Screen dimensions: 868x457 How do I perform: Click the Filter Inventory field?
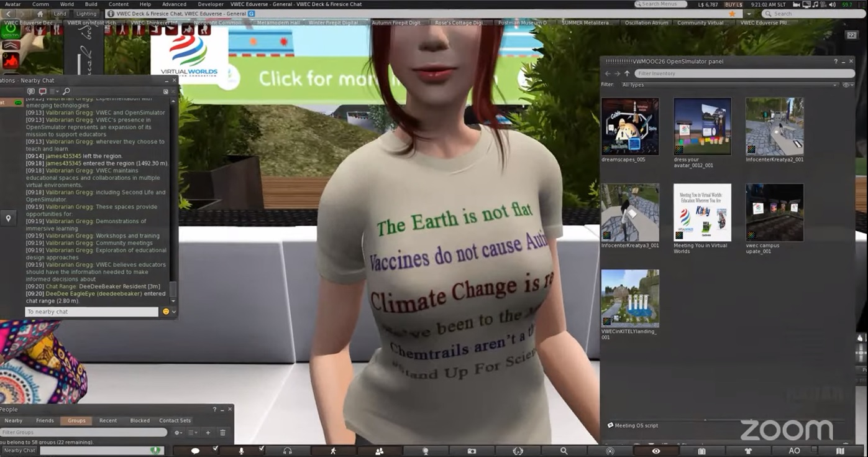(x=744, y=73)
